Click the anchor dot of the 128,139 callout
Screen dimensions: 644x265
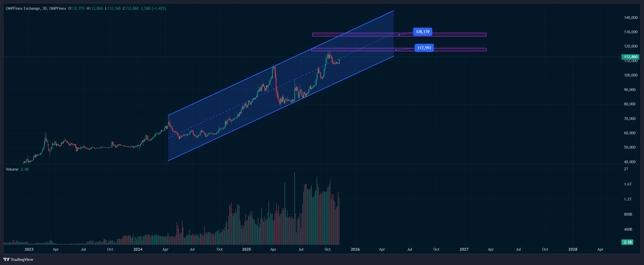[399, 35]
